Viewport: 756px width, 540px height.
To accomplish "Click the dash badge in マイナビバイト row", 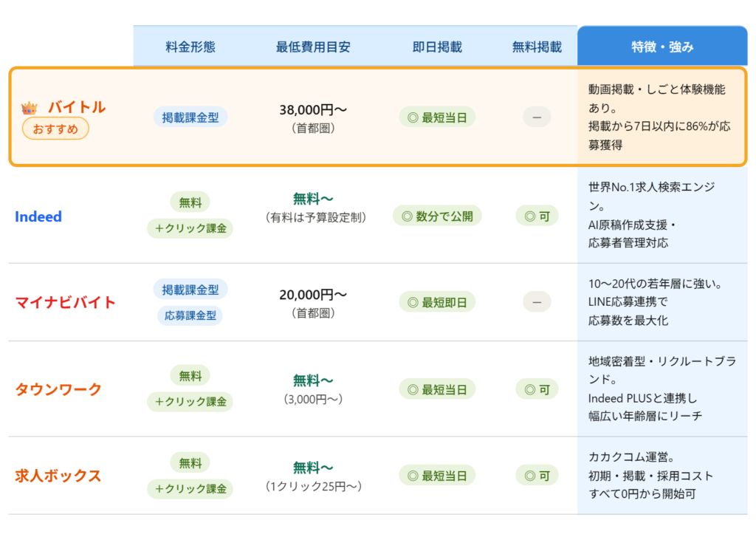I will click(537, 303).
